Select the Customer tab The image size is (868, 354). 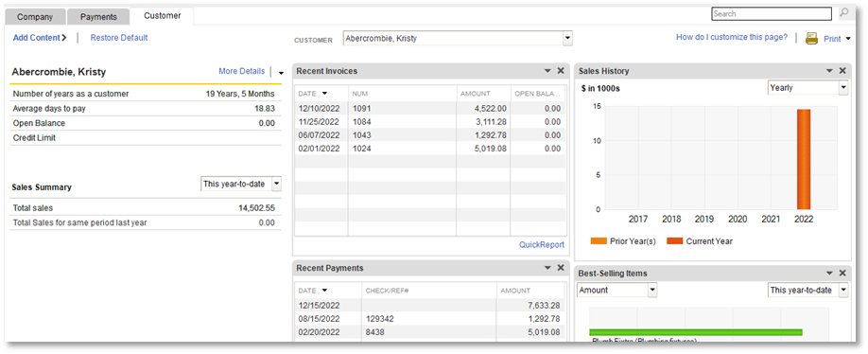coord(163,16)
